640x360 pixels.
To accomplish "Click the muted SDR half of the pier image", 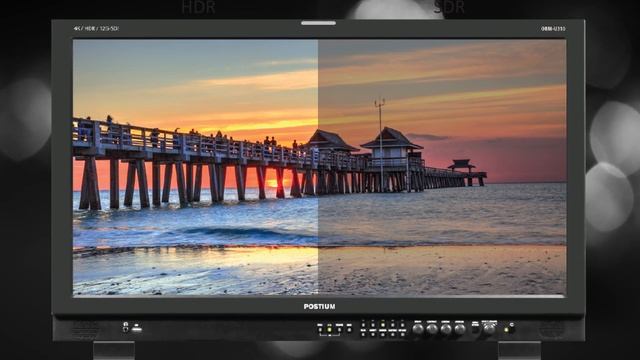I will click(442, 167).
